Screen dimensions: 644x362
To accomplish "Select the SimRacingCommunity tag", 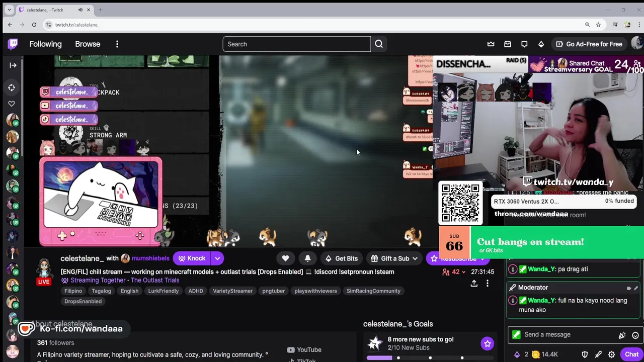I will (x=373, y=291).
